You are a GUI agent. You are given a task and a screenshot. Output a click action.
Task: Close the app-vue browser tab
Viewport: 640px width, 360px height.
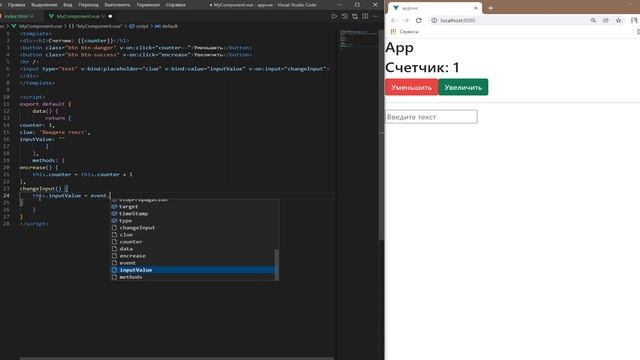[x=476, y=8]
